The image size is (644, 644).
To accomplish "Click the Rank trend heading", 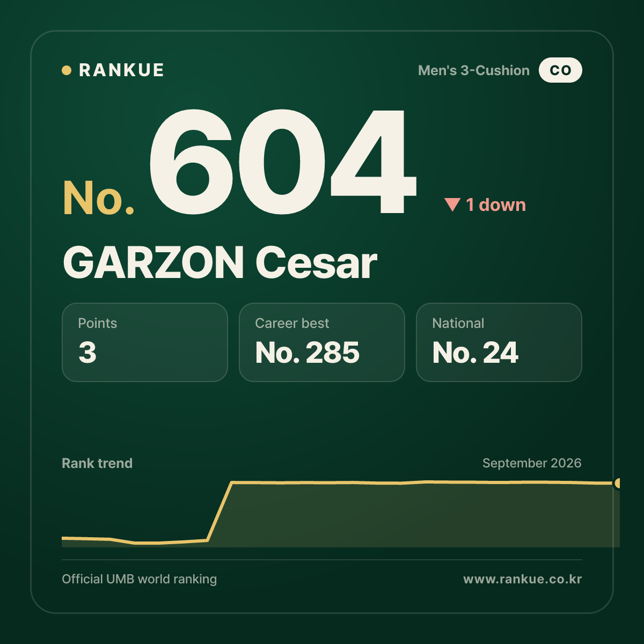I will tap(97, 463).
